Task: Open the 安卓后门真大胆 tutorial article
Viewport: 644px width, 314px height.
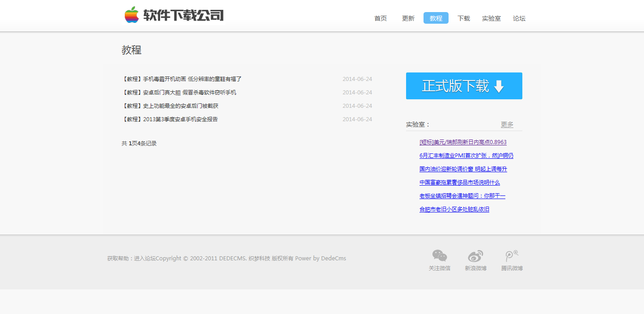Action: coord(179,93)
